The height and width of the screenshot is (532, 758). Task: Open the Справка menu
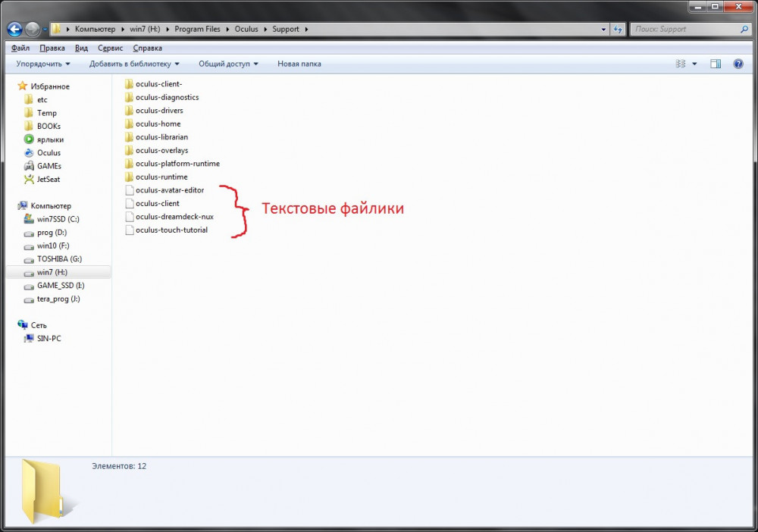148,48
